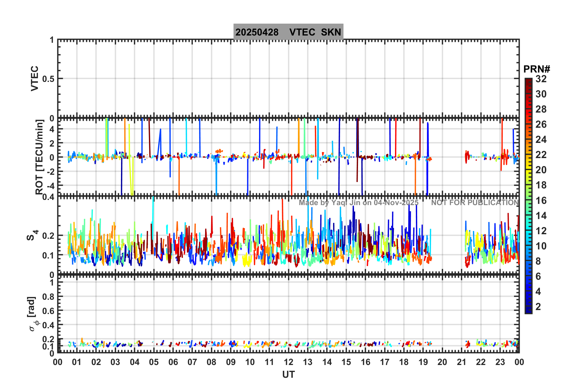
Task: Click the 0.5 tick label on the VTEC axis
Action: point(48,79)
